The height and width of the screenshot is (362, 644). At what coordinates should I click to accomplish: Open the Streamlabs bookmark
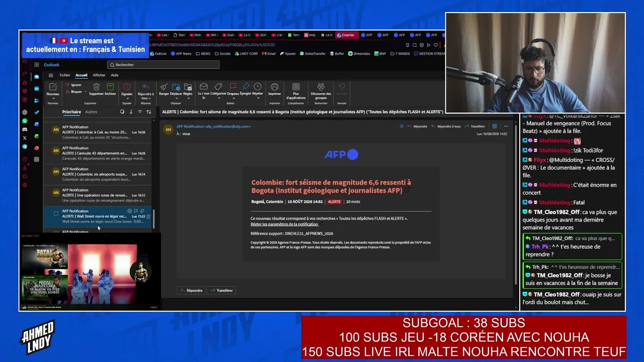359,54
